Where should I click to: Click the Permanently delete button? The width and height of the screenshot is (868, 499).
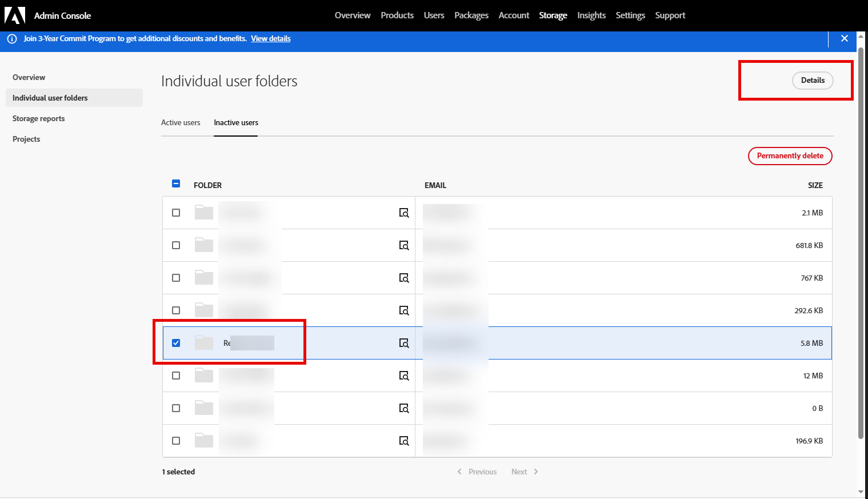pos(790,155)
